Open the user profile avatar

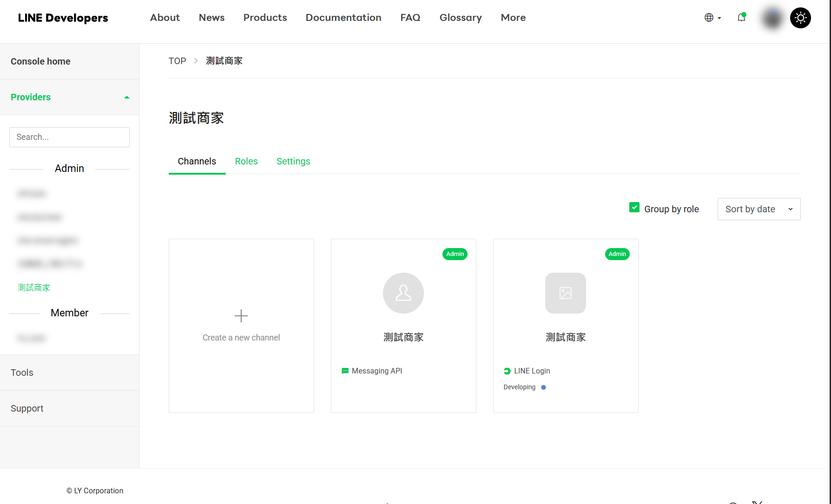[772, 18]
